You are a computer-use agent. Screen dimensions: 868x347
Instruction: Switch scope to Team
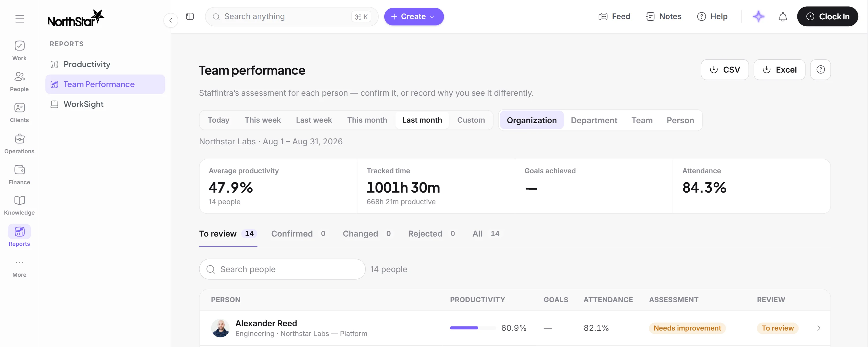pyautogui.click(x=641, y=120)
